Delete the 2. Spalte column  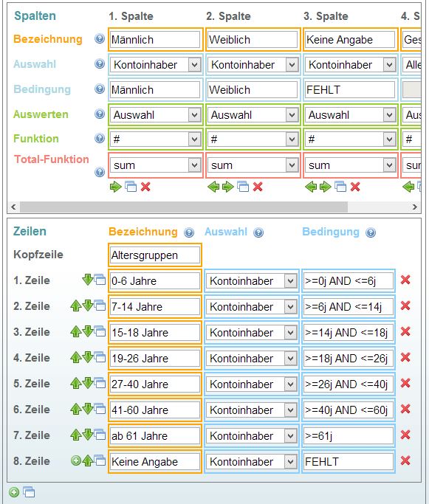click(x=258, y=187)
